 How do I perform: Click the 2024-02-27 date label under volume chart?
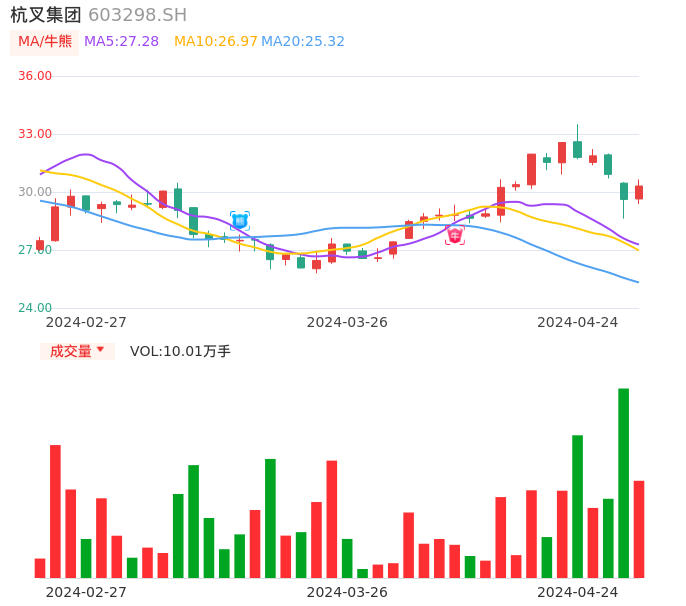86,592
